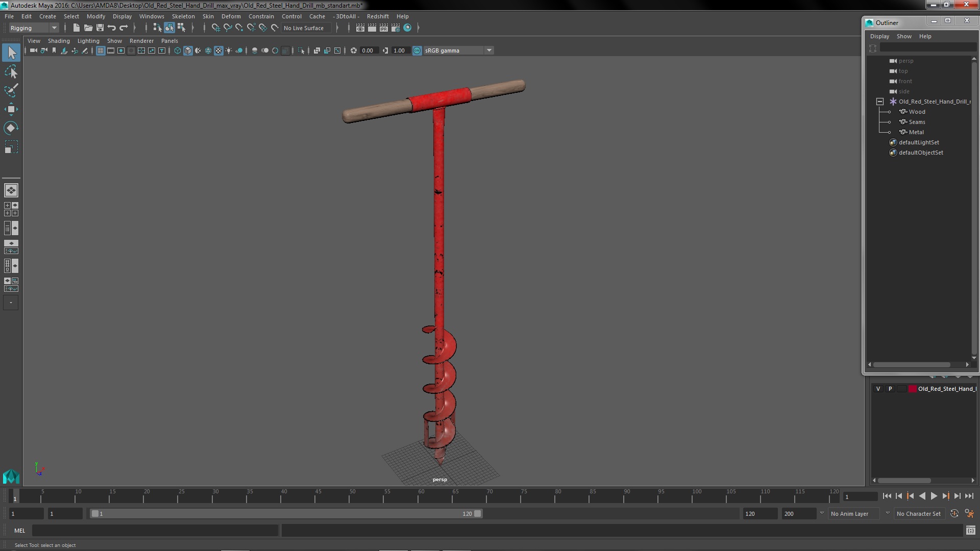Click the MEL command input field
This screenshot has width=980, height=551.
point(155,531)
